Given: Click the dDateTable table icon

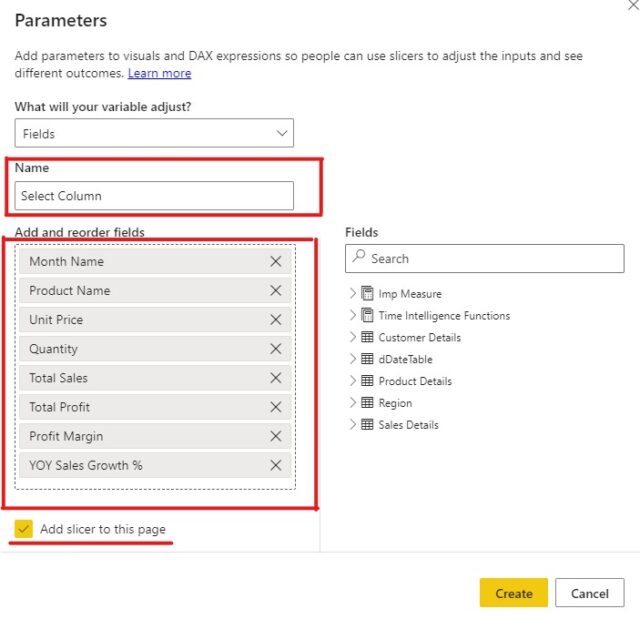Looking at the screenshot, I should pyautogui.click(x=367, y=359).
